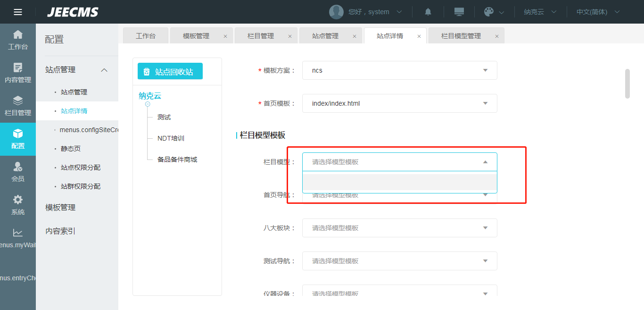This screenshot has width=644, height=310.
Task: Click the hamburger menu icon
Action: tap(18, 12)
